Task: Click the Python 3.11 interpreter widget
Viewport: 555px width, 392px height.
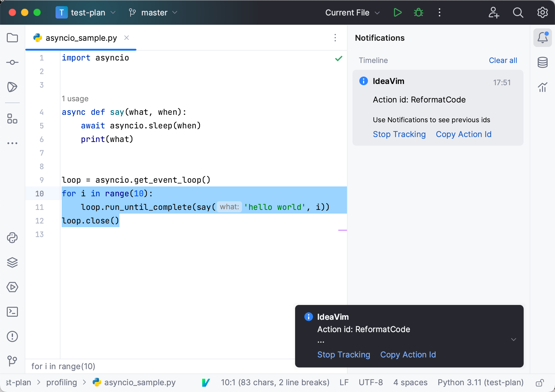Action: pyautogui.click(x=480, y=383)
